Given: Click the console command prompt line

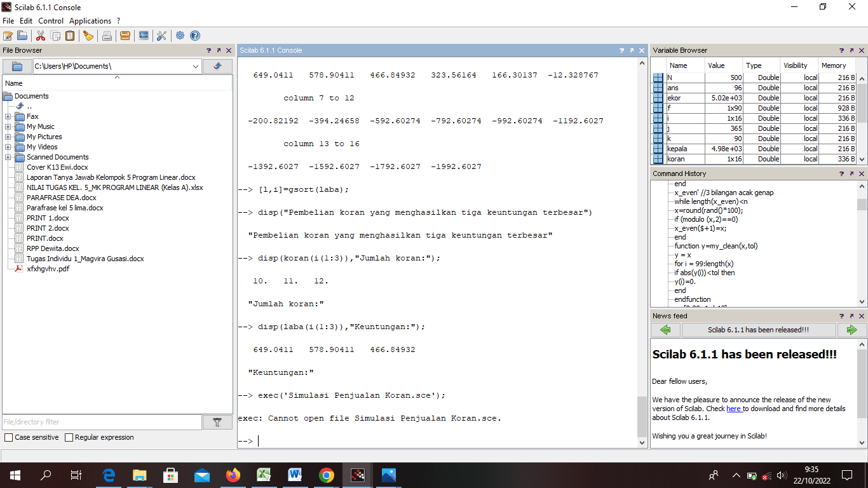Looking at the screenshot, I should click(437, 441).
